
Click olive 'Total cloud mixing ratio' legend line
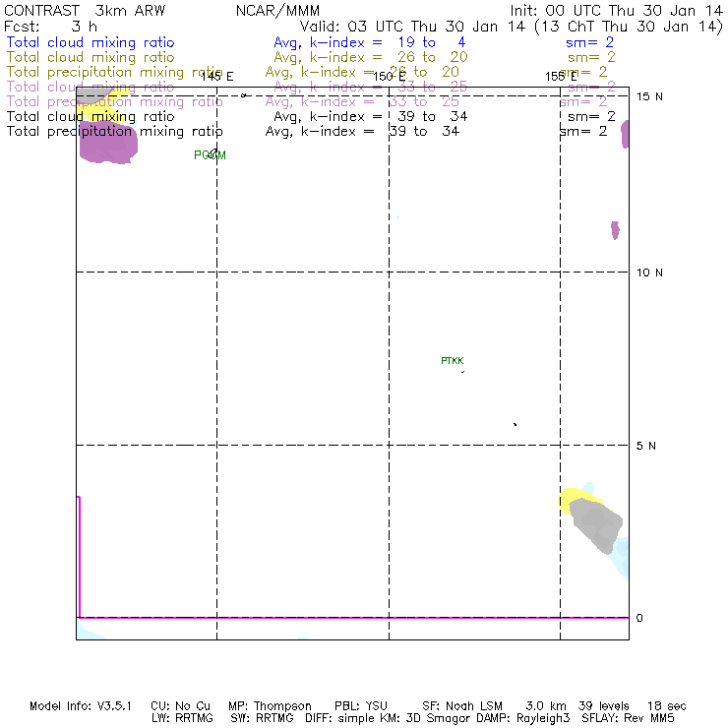coord(91,57)
